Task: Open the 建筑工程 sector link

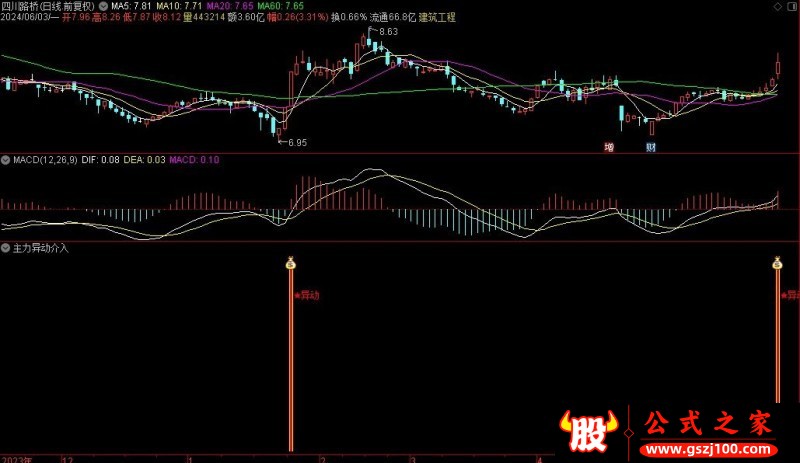Action: tap(437, 17)
